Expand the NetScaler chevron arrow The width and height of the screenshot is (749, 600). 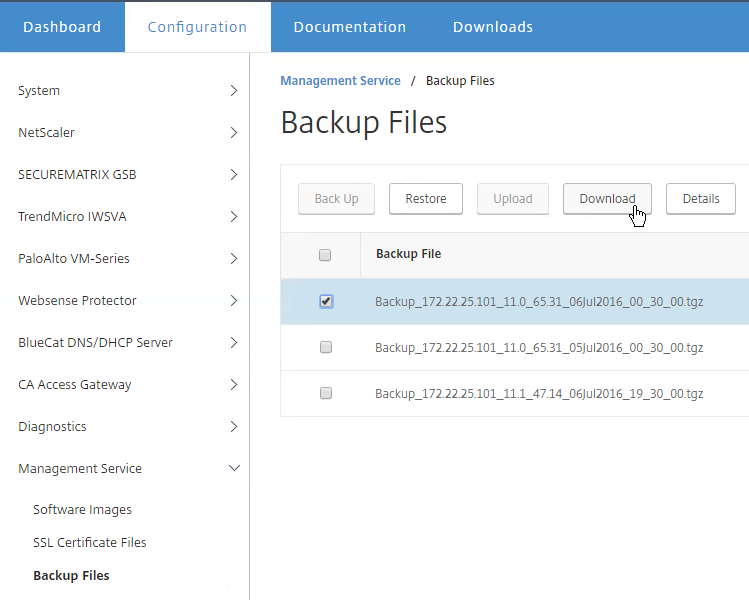234,132
